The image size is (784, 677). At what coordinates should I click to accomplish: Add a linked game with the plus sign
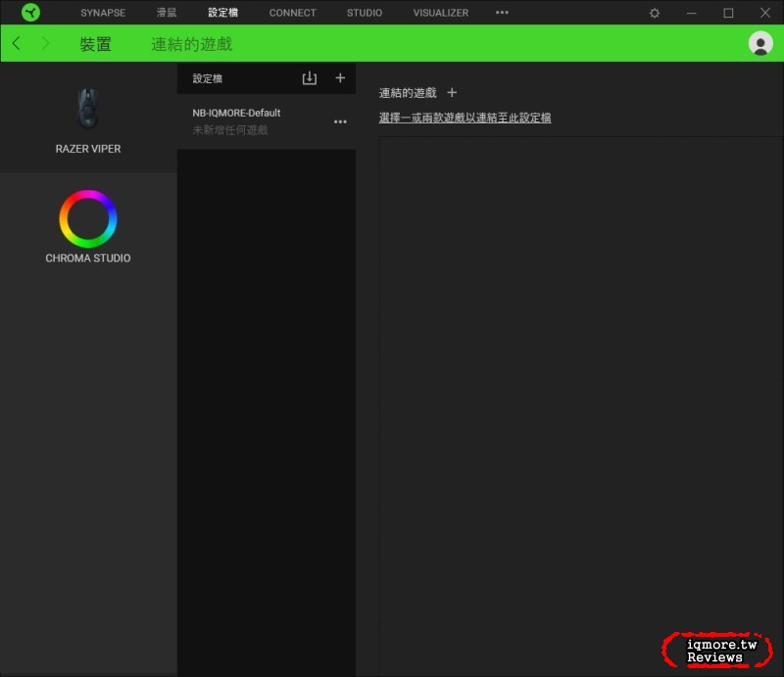(x=452, y=92)
